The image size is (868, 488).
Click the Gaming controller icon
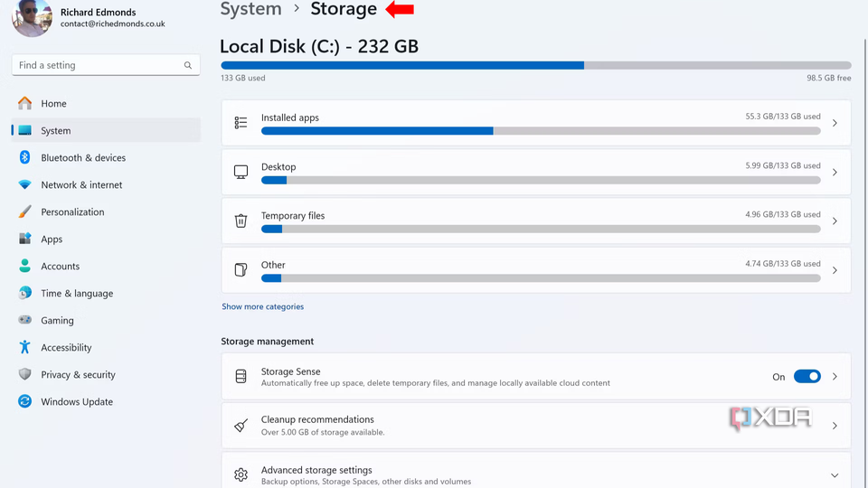[x=24, y=320]
